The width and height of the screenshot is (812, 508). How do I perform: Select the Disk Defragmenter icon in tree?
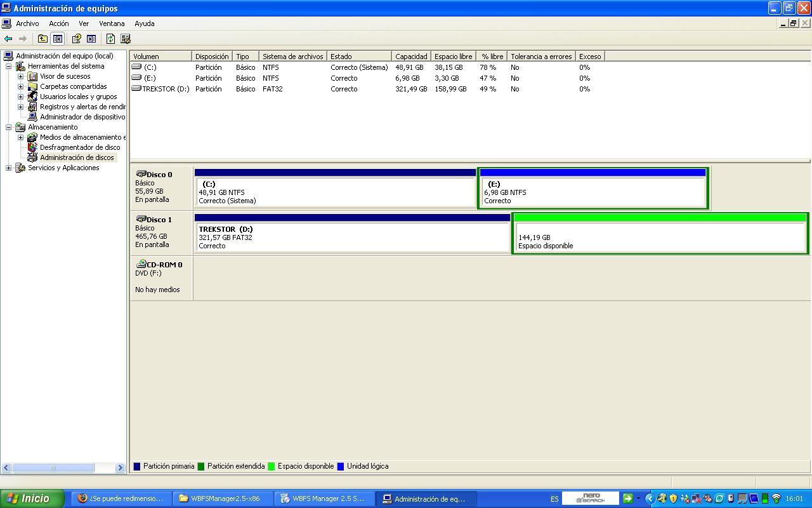point(33,147)
